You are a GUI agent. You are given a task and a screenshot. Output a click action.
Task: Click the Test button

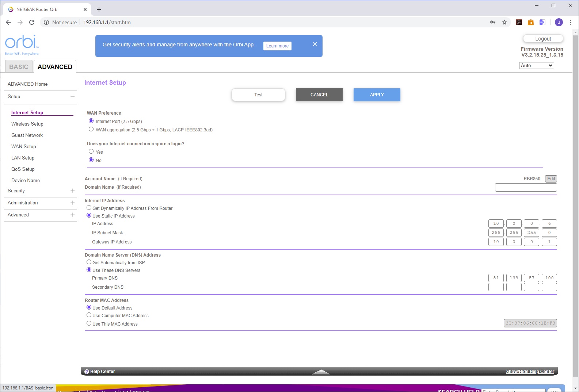coord(258,95)
